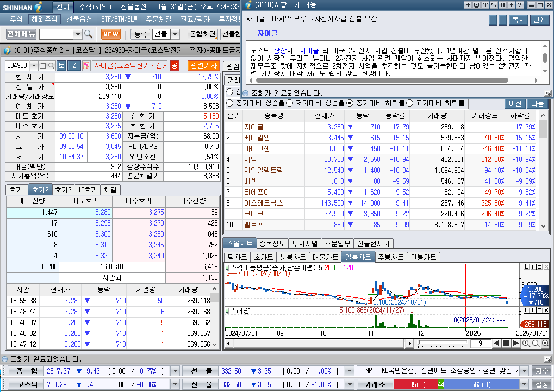Open the menu search box dropdown arrow
554x392 pixels.
[78, 34]
